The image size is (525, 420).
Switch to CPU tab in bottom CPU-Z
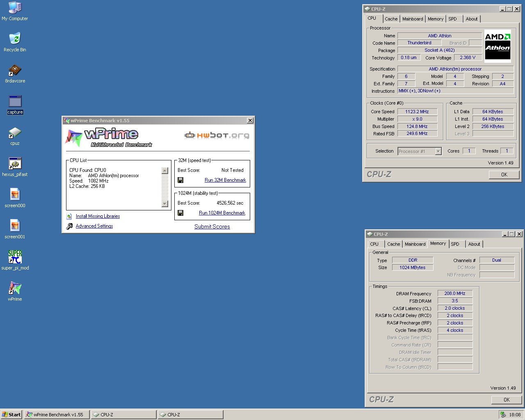pyautogui.click(x=374, y=244)
